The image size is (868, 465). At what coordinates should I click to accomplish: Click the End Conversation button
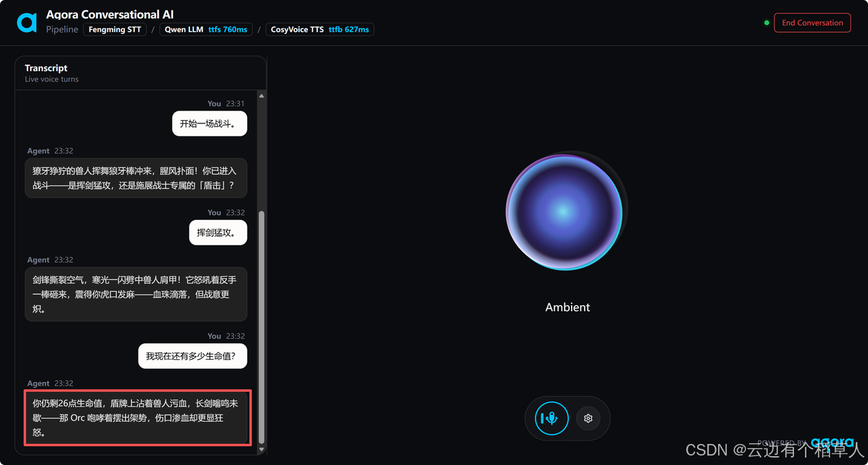[812, 22]
